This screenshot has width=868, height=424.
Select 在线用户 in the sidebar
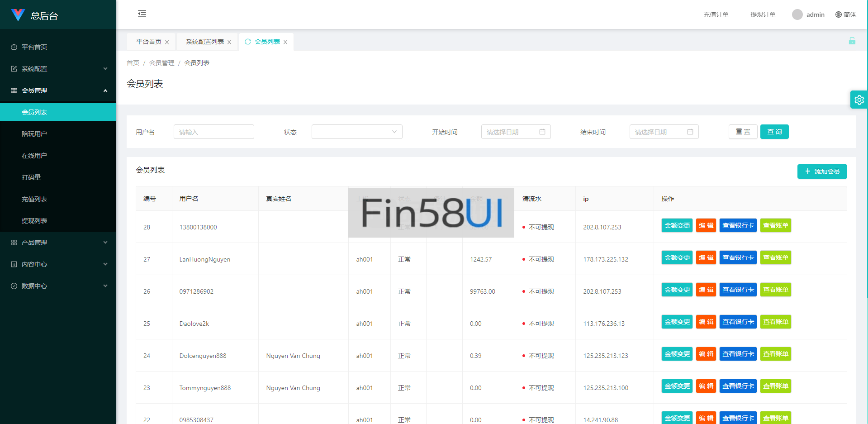pos(34,156)
